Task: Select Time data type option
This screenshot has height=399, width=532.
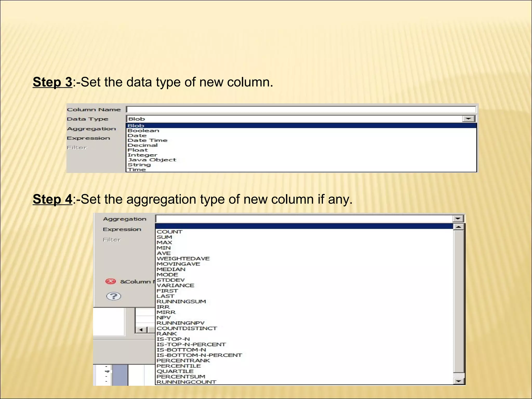Action: pyautogui.click(x=301, y=170)
